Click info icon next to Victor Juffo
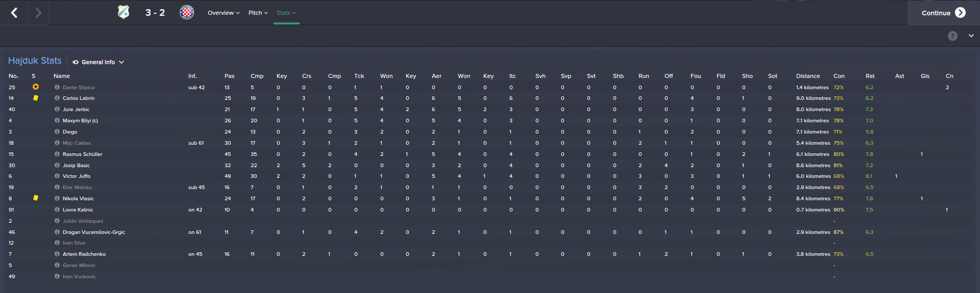 click(57, 176)
